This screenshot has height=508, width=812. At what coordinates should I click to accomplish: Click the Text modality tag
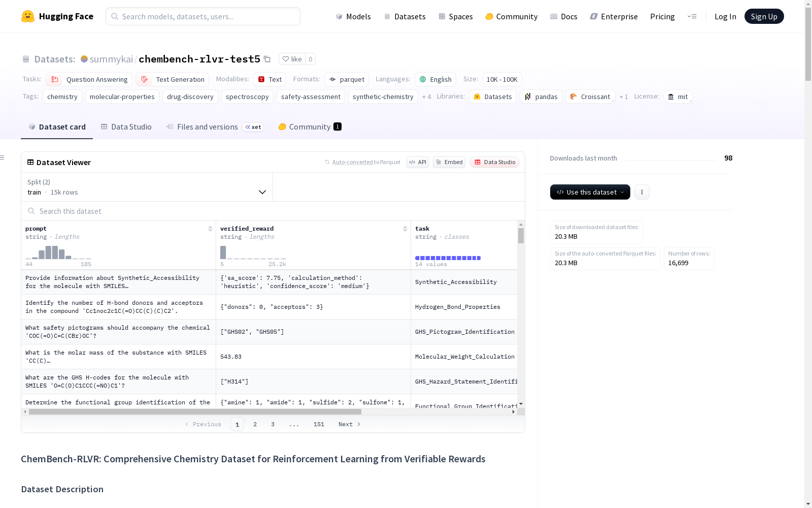(x=270, y=79)
